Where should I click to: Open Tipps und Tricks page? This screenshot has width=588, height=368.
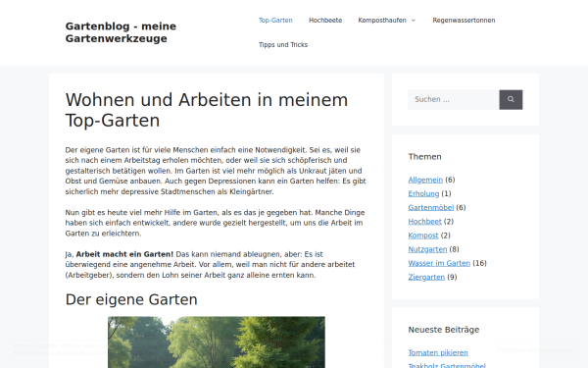[283, 45]
